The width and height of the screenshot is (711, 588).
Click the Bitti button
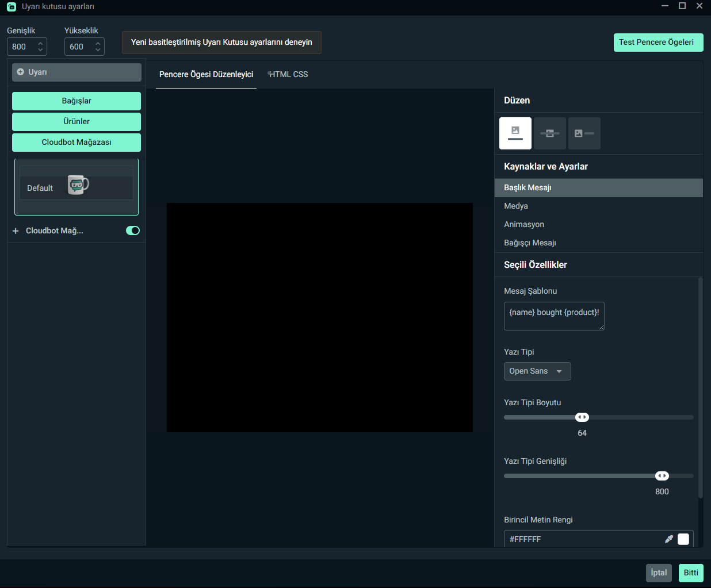pyautogui.click(x=691, y=573)
